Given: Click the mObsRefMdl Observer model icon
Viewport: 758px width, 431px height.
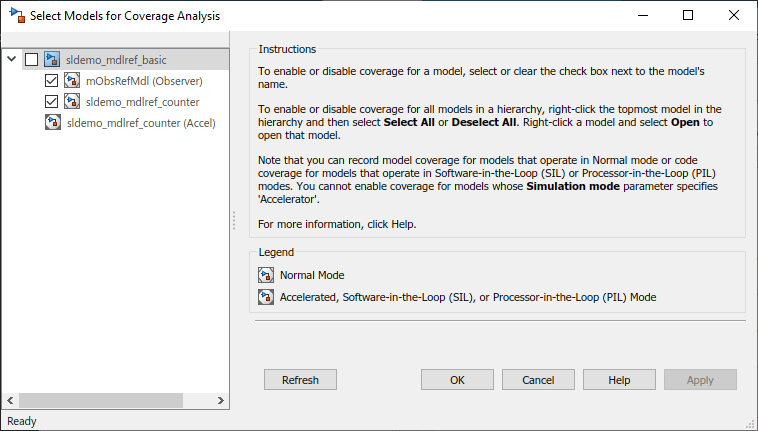Looking at the screenshot, I should (x=71, y=80).
